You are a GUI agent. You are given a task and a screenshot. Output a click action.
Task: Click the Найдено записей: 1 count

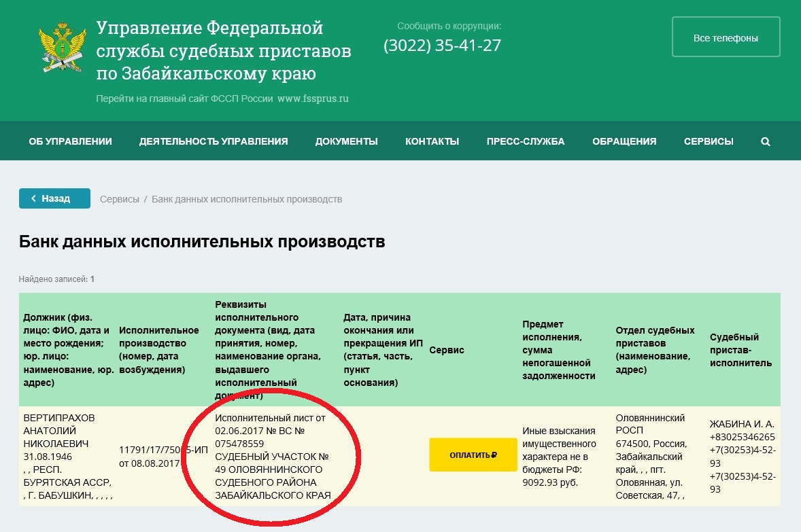pos(56,279)
